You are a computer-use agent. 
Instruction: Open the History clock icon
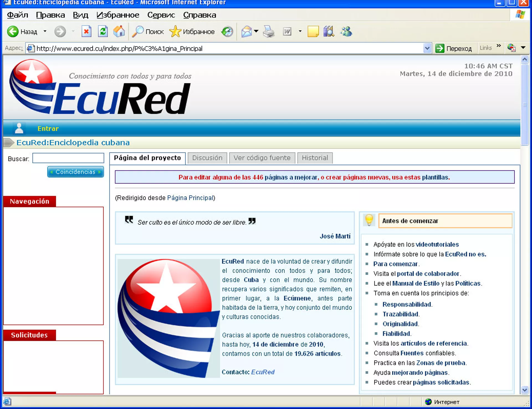(227, 32)
